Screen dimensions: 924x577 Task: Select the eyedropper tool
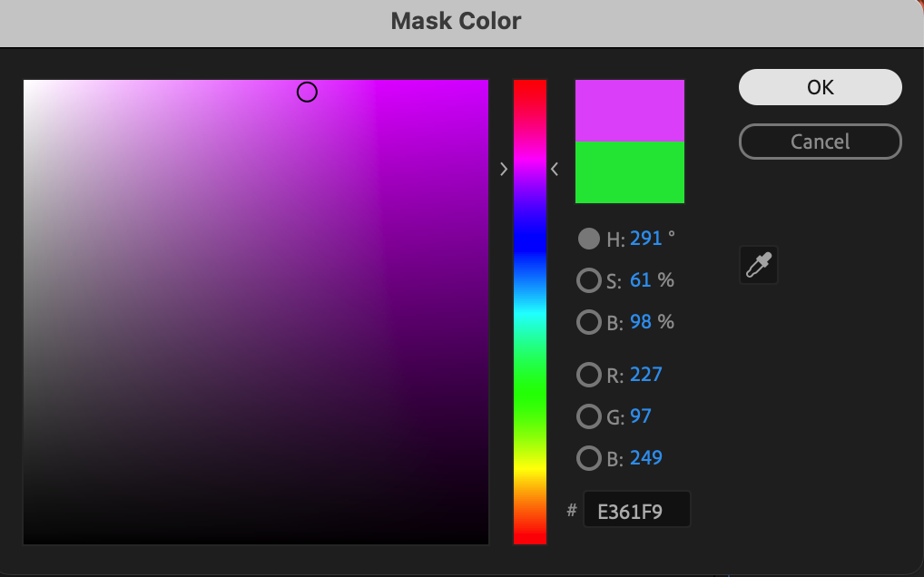click(x=759, y=265)
